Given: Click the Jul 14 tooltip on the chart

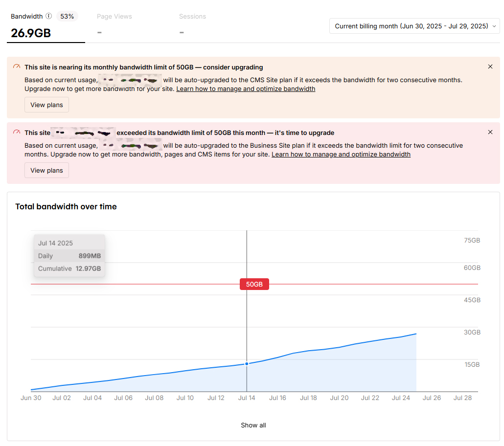Looking at the screenshot, I should pos(69,255).
